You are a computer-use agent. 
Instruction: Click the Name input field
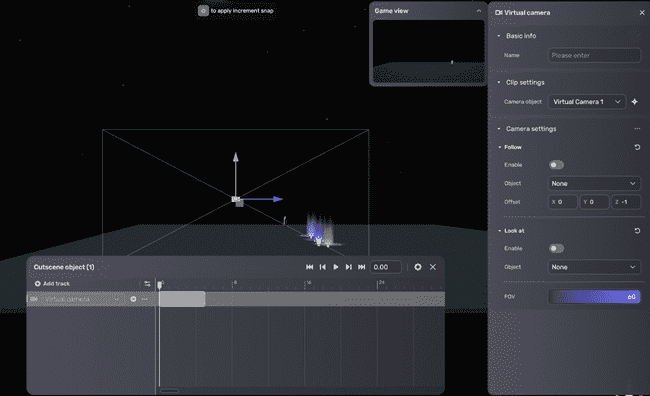click(594, 55)
